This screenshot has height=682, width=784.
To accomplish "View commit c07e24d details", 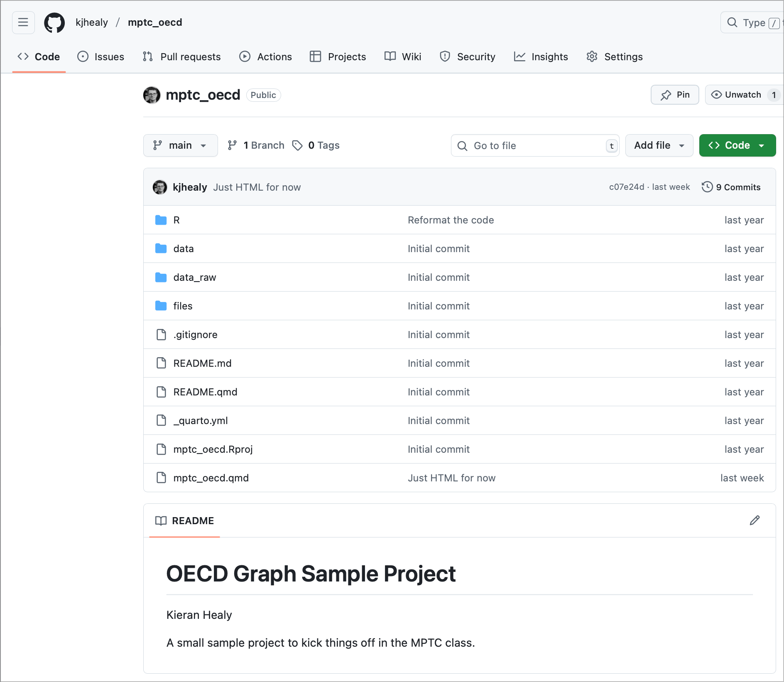I will 626,187.
